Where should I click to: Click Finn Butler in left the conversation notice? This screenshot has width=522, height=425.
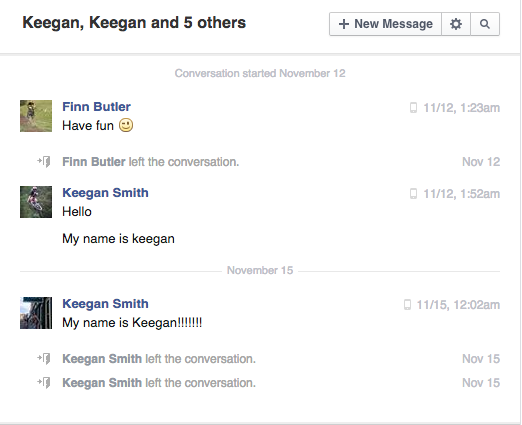94,162
